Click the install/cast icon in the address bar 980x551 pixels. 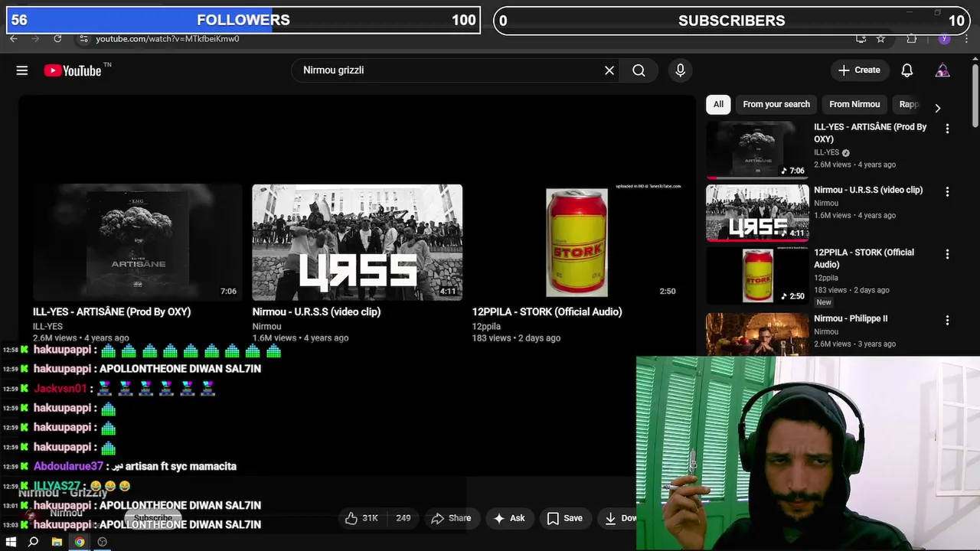[x=861, y=38]
